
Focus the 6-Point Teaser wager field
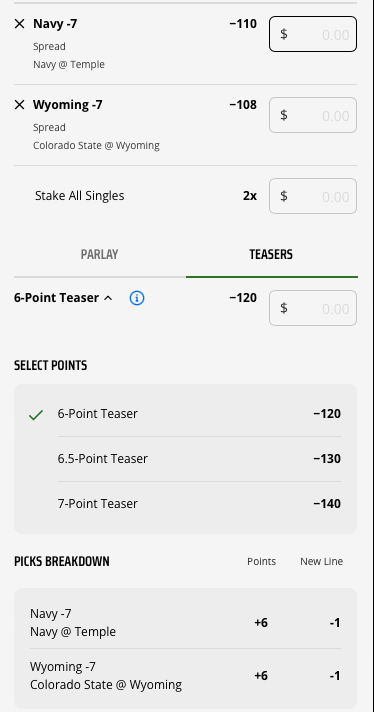pyautogui.click(x=313, y=308)
